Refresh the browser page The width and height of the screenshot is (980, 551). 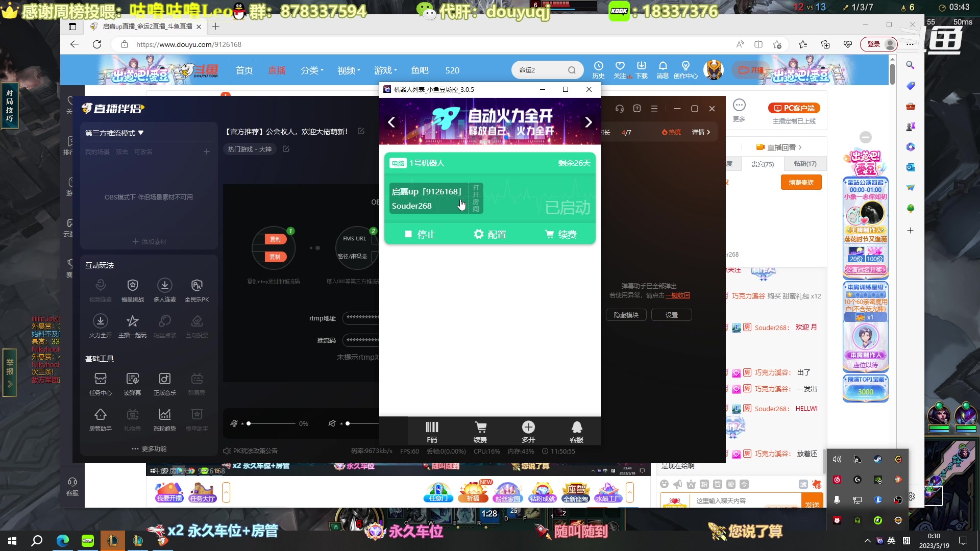click(x=97, y=44)
